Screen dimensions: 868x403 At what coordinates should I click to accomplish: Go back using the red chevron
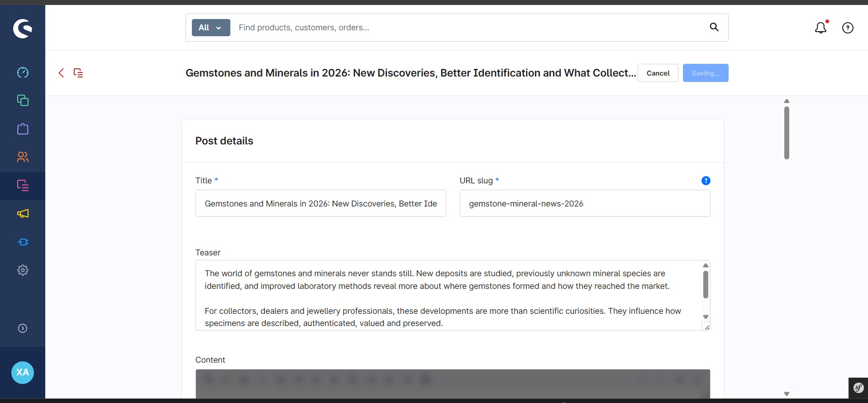tap(61, 73)
